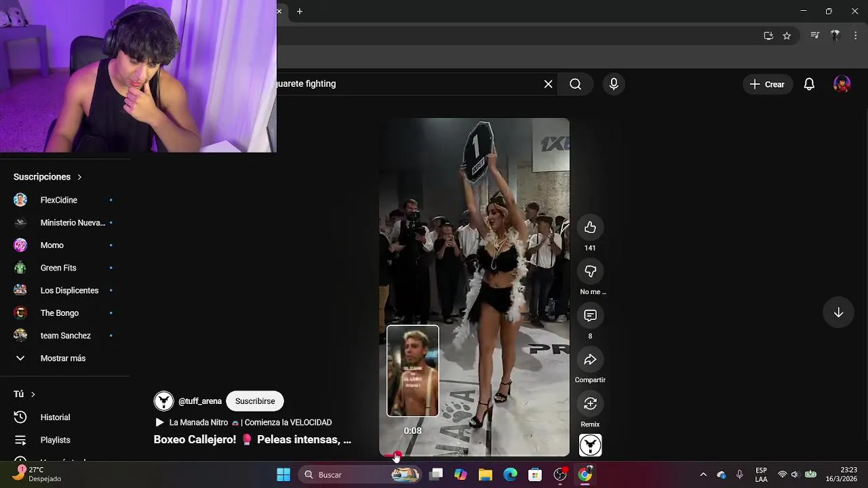Run the search with magnifier icon
The height and width of the screenshot is (488, 868).
(x=576, y=84)
